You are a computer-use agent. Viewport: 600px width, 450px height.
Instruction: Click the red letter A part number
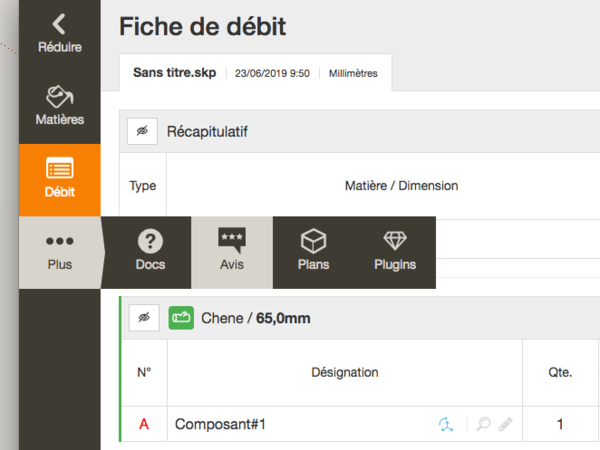pyautogui.click(x=144, y=424)
